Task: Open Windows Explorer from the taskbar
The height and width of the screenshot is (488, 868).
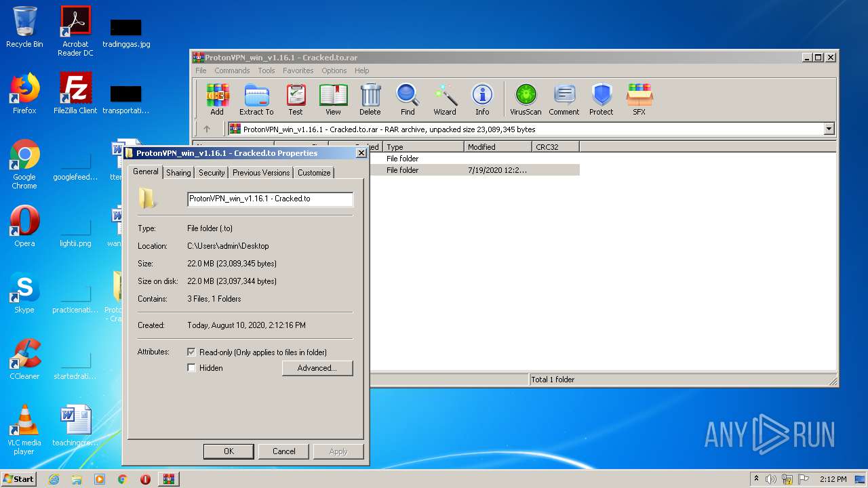Action: click(x=77, y=479)
